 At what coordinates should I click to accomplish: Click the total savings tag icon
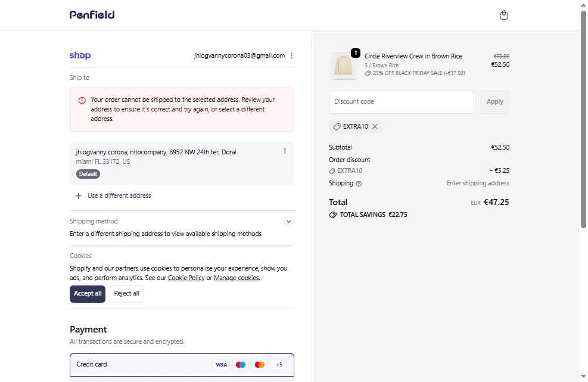coord(332,215)
